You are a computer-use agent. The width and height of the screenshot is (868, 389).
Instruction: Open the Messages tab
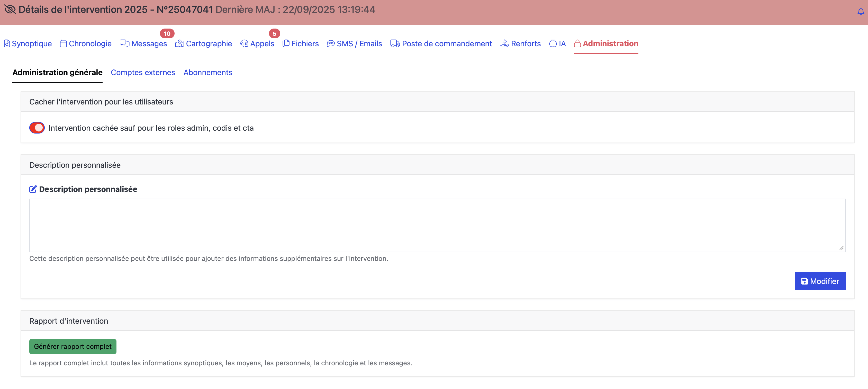tap(149, 43)
